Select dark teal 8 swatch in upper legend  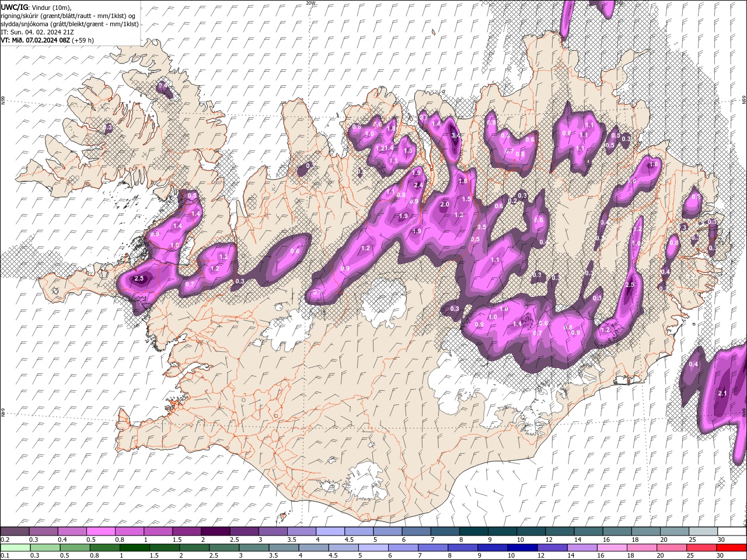pyautogui.click(x=474, y=531)
